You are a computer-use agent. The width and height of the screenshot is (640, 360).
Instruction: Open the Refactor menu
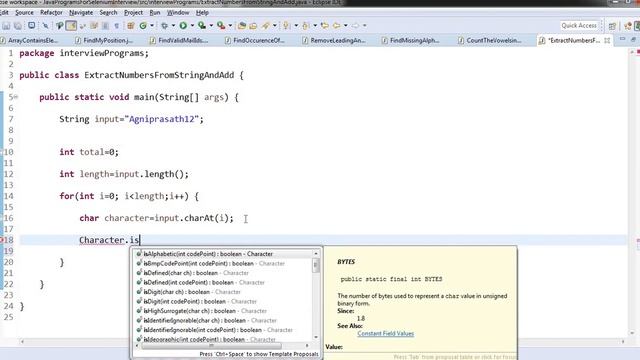pos(51,13)
